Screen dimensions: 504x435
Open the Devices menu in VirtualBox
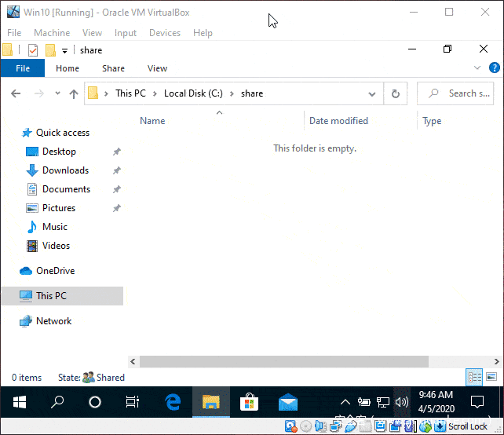164,33
